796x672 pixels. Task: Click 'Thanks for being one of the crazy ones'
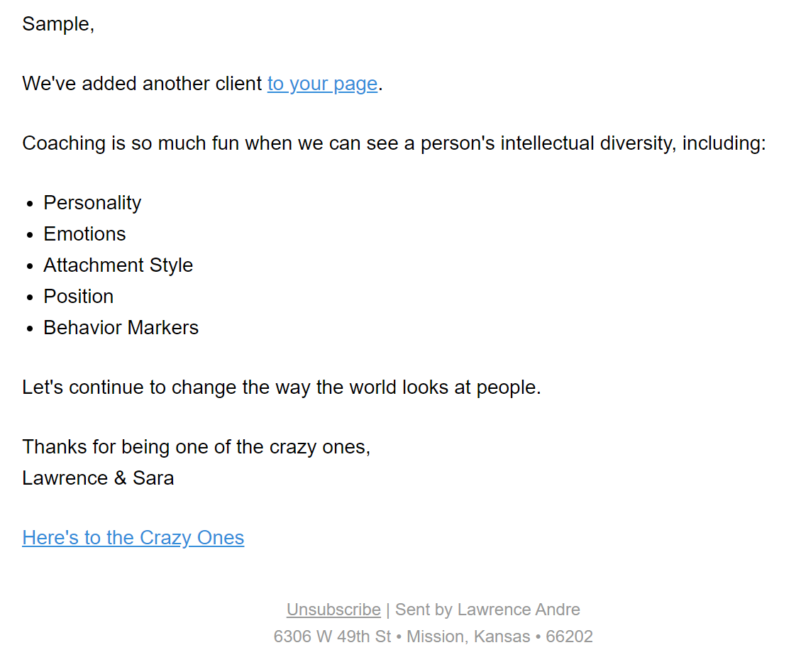(x=197, y=448)
